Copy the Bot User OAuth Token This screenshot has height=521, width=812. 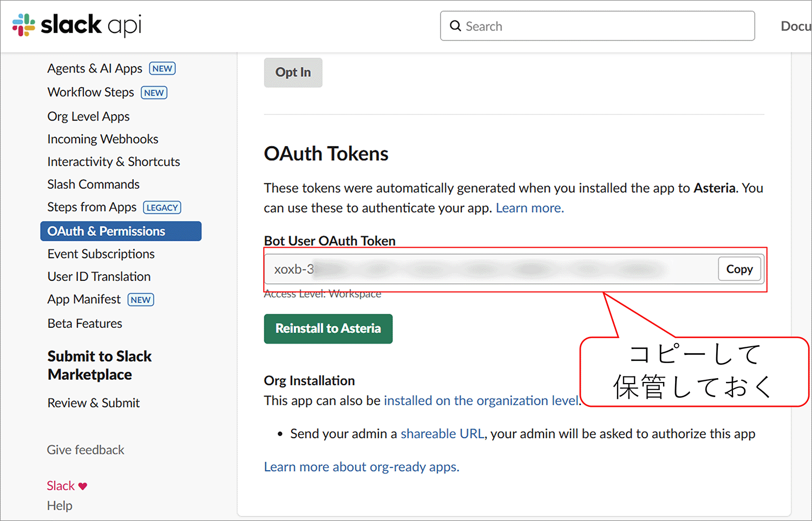pyautogui.click(x=739, y=269)
